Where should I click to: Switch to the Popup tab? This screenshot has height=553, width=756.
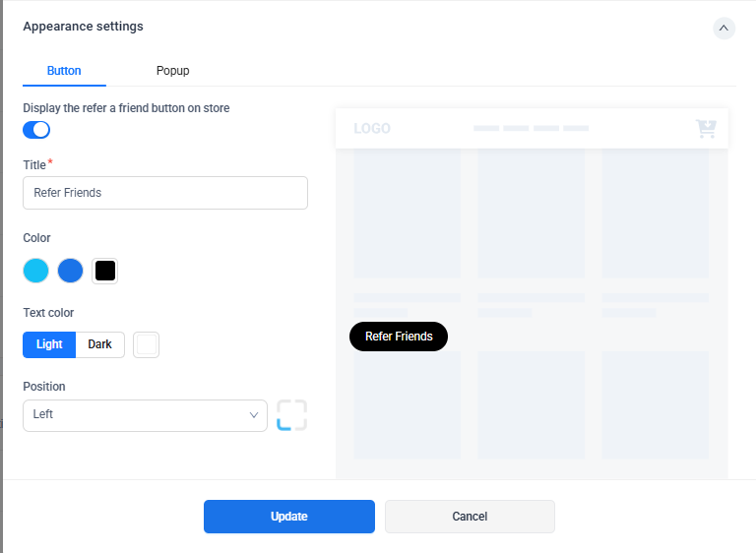pyautogui.click(x=172, y=71)
